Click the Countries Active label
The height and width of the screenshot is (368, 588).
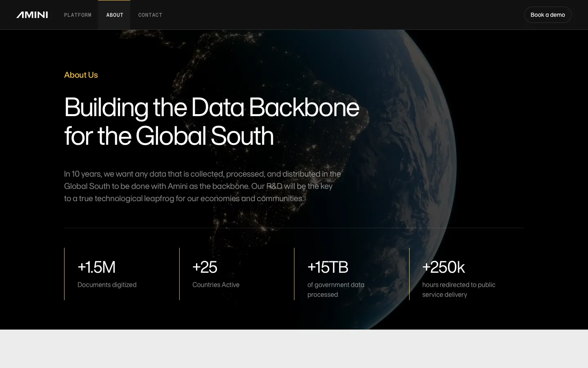pyautogui.click(x=216, y=285)
